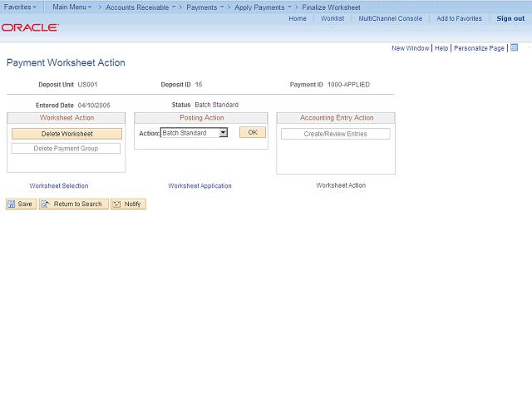The width and height of the screenshot is (532, 399).
Task: Expand the Main Menu dropdown
Action: click(72, 7)
